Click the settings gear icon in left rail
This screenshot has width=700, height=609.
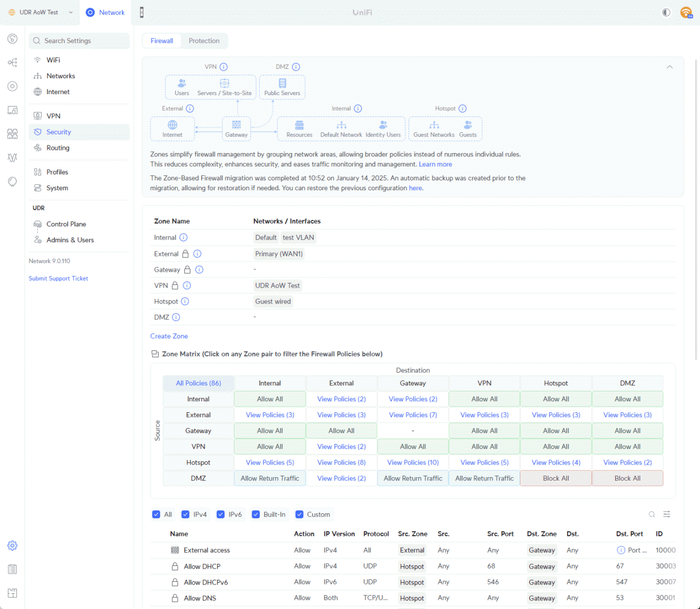[x=12, y=546]
